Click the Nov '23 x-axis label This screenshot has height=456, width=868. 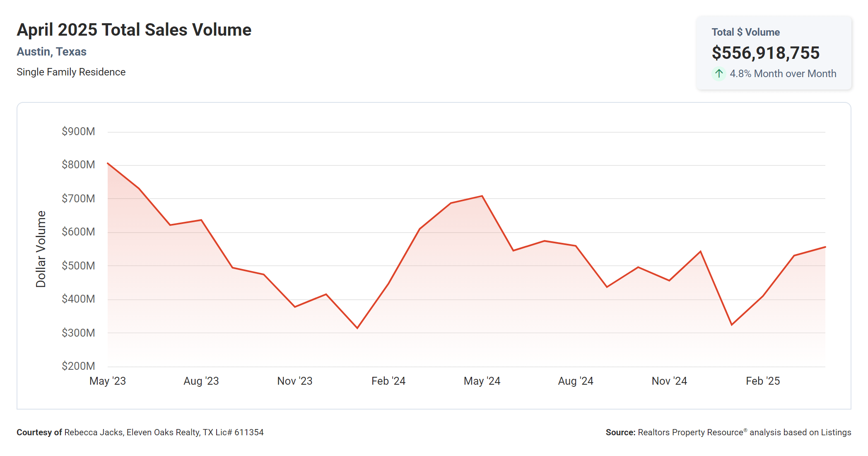coord(295,381)
